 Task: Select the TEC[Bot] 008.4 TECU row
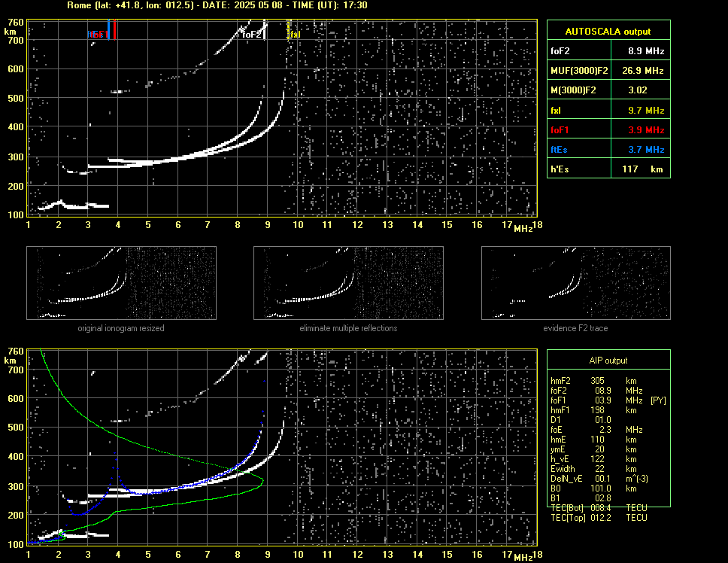pyautogui.click(x=599, y=508)
